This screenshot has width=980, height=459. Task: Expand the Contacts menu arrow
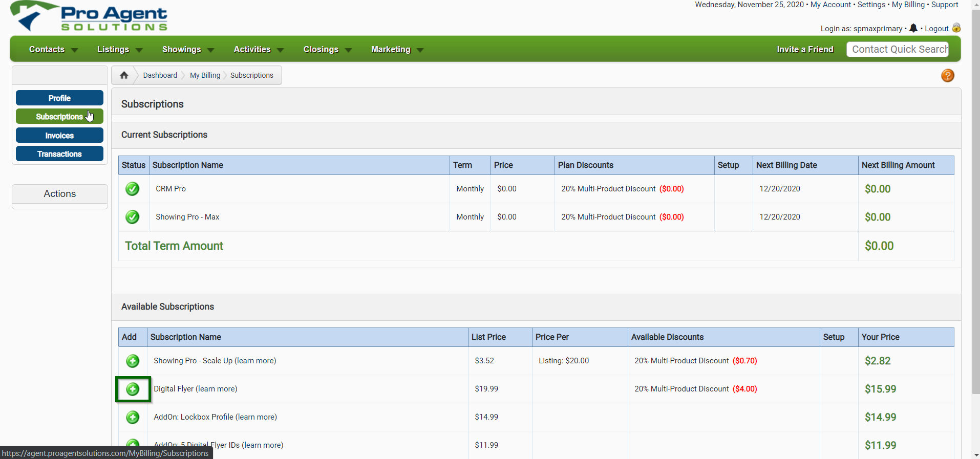(75, 50)
